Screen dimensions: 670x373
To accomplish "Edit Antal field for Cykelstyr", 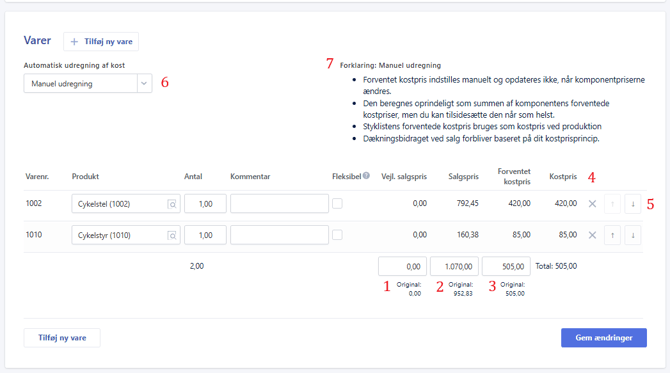I will (x=205, y=235).
